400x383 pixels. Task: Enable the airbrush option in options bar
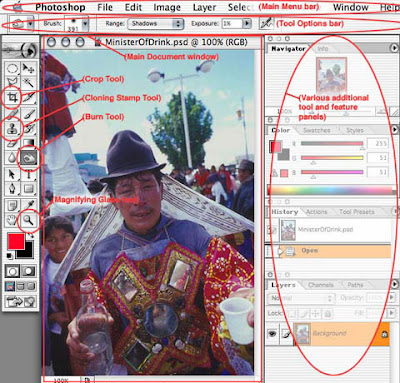266,23
